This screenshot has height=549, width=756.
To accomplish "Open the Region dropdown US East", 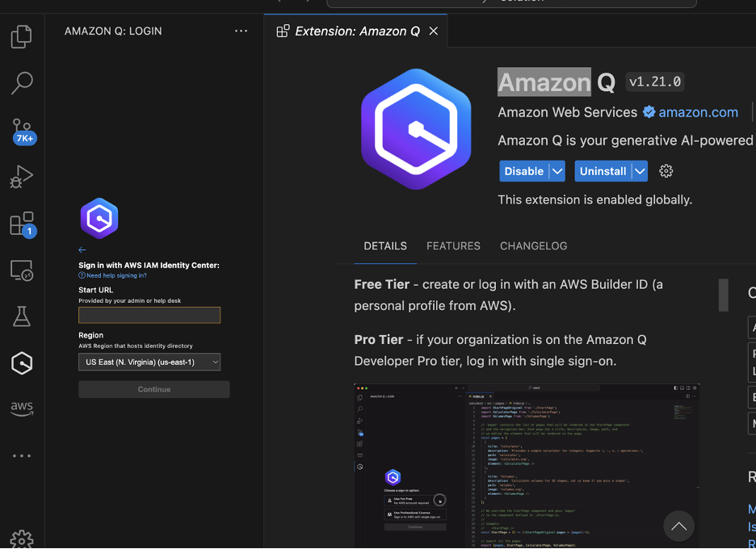I will click(149, 362).
